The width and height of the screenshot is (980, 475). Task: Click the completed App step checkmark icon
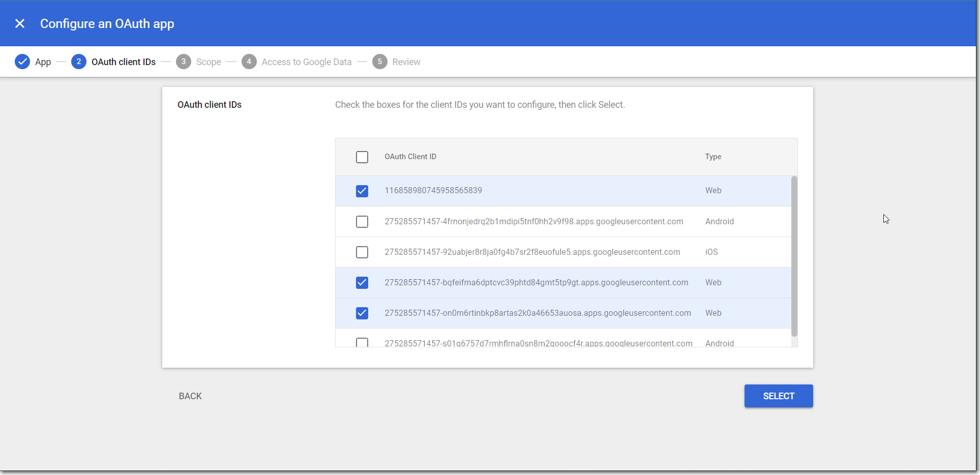[22, 62]
